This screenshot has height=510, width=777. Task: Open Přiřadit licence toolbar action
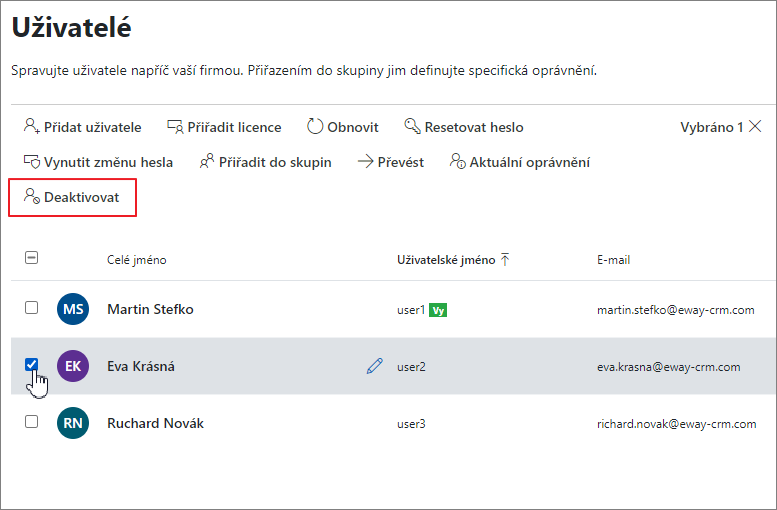[x=224, y=127]
